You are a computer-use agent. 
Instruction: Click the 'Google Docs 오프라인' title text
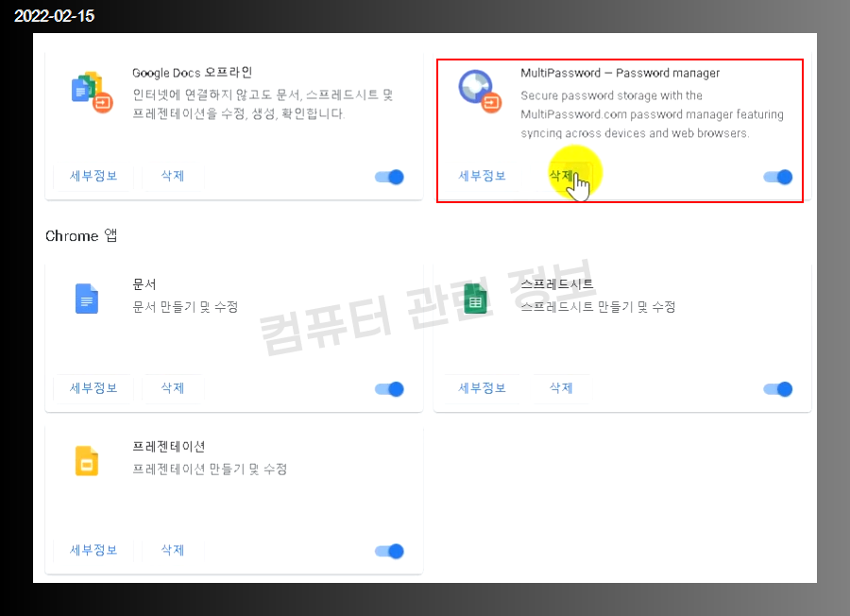click(193, 73)
